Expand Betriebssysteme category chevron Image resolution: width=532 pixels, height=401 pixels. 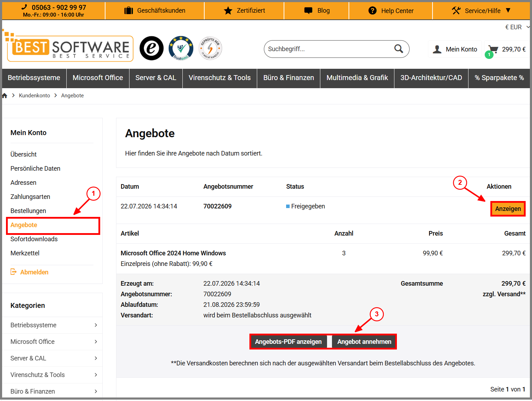(96, 325)
